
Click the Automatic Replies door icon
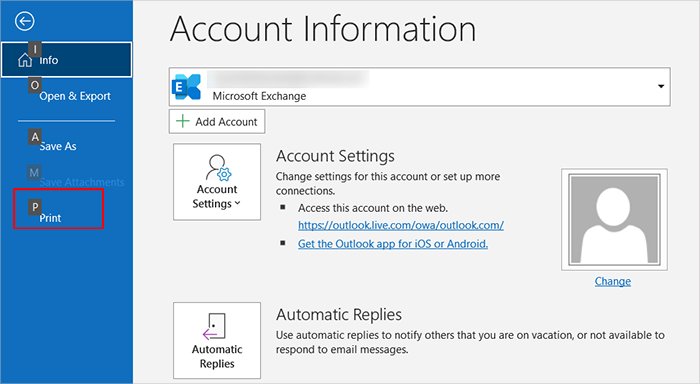coord(215,326)
